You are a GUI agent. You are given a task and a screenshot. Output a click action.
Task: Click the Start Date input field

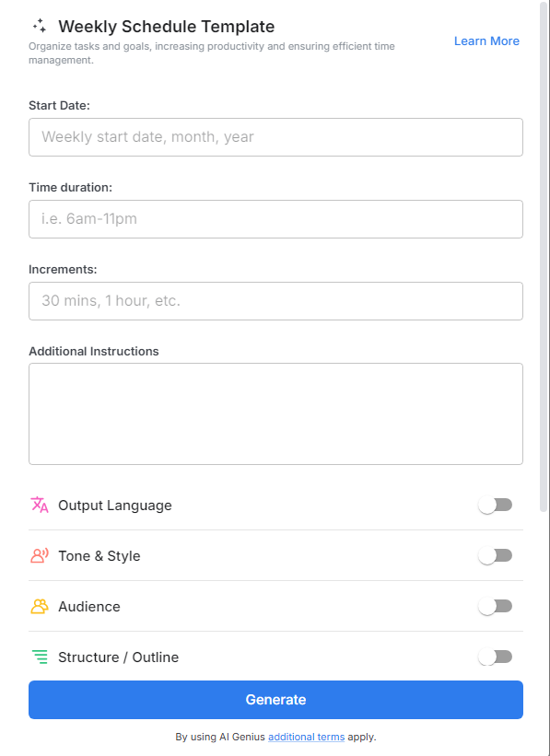click(x=275, y=136)
